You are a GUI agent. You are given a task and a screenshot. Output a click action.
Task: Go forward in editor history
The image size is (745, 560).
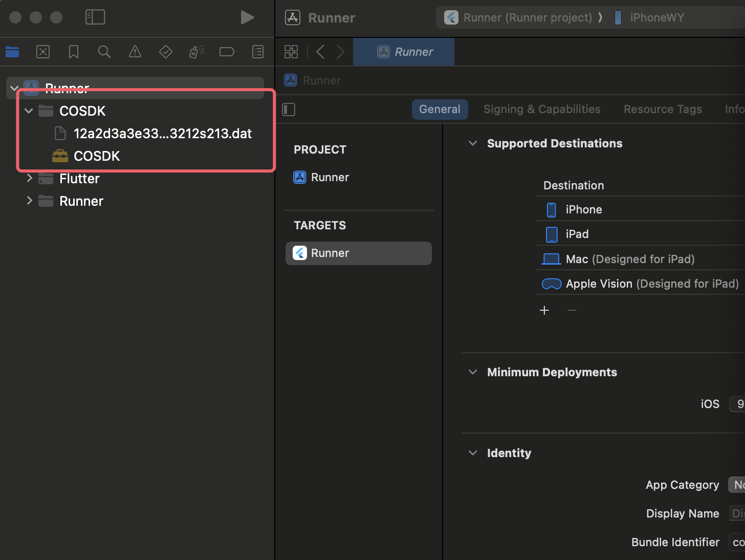point(340,52)
